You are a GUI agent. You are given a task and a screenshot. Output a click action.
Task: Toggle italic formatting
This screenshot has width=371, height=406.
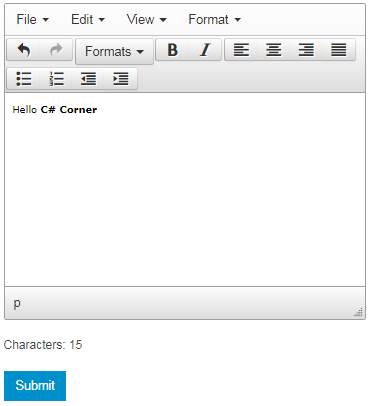point(205,50)
